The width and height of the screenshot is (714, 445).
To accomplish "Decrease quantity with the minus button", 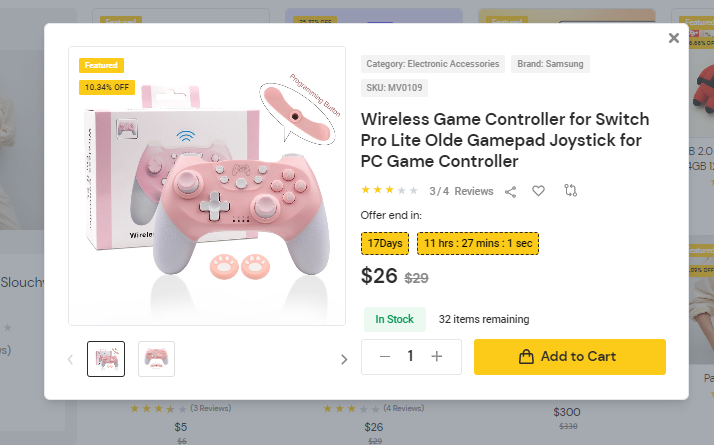I will (x=385, y=357).
